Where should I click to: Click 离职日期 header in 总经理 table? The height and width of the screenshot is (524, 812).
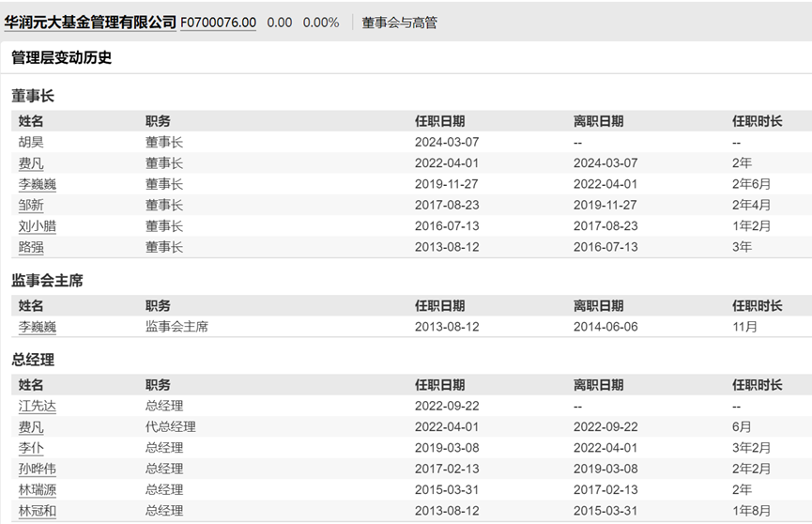pyautogui.click(x=598, y=385)
